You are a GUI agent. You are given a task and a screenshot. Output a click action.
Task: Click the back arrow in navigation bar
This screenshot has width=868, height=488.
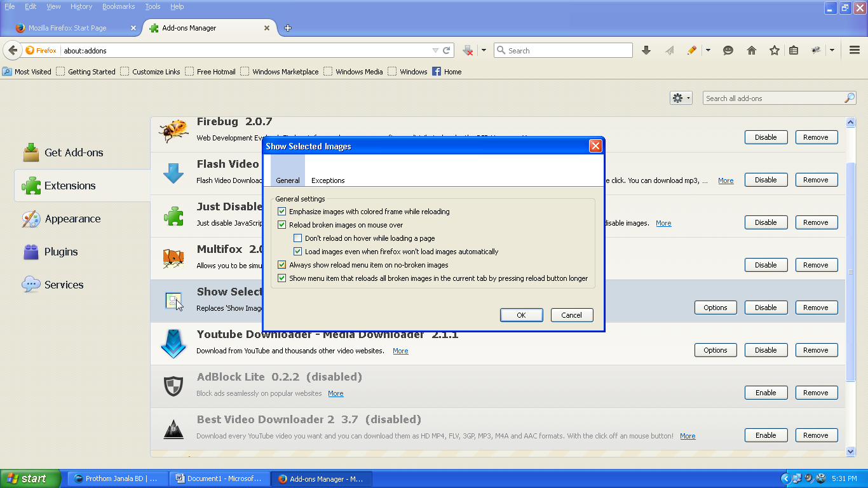point(13,50)
